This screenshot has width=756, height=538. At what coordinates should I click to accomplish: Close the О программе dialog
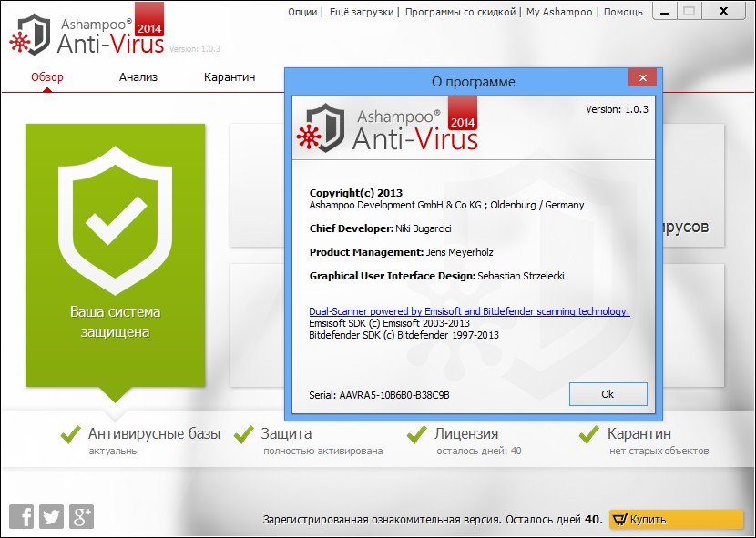coord(642,77)
